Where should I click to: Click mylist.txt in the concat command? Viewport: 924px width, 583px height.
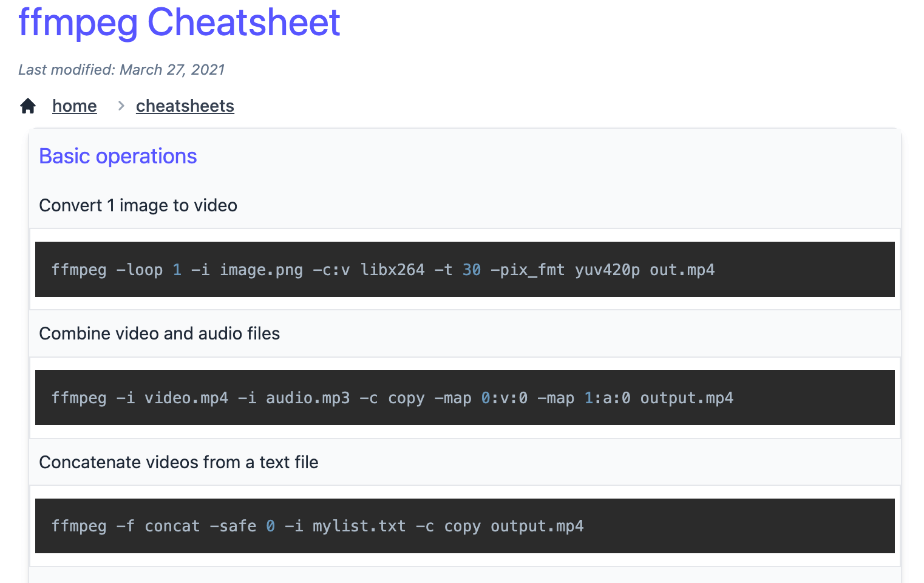359,526
